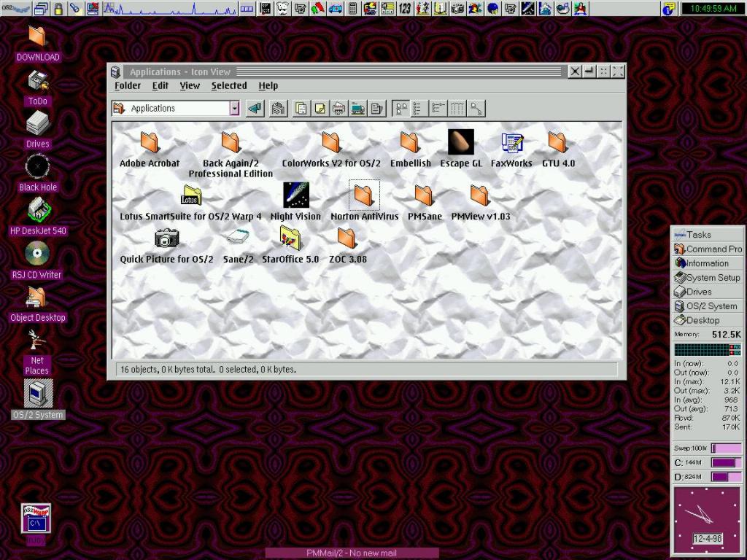Switch folder to list view mode

click(x=419, y=109)
